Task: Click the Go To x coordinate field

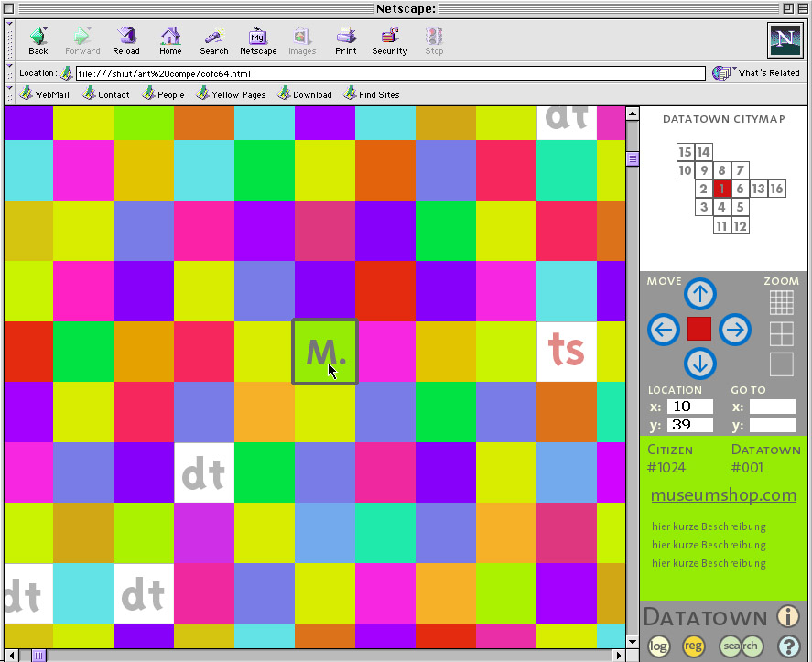Action: 772,407
